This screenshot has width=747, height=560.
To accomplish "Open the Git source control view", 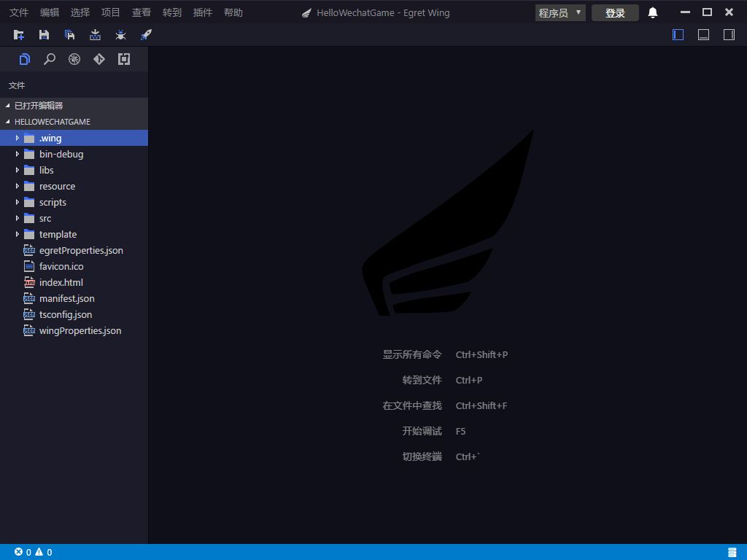I will click(99, 59).
